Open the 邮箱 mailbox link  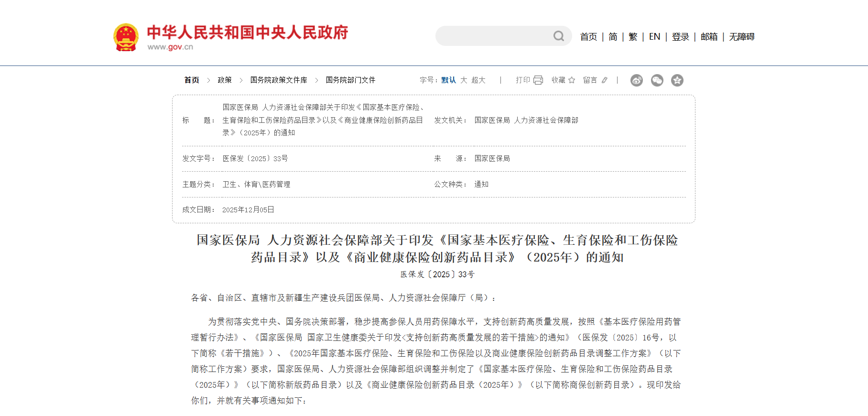709,37
